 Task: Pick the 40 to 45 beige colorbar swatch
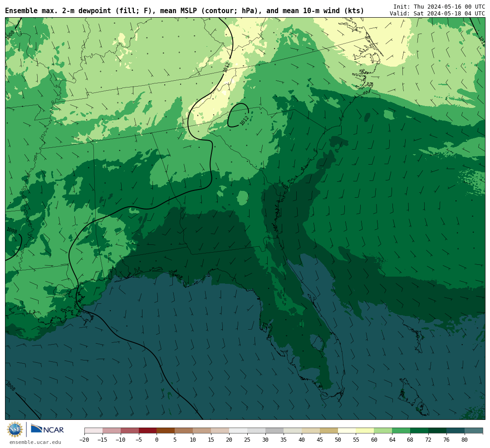click(x=311, y=431)
